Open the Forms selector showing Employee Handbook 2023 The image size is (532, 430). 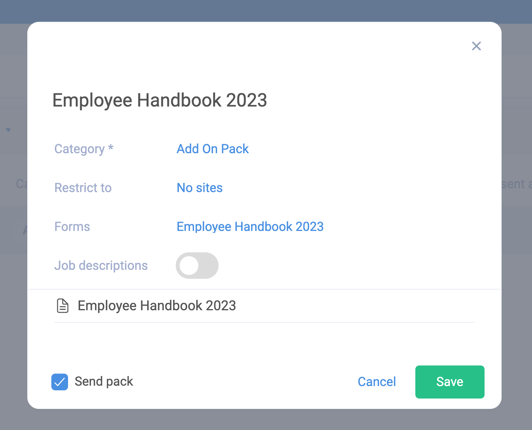(250, 227)
